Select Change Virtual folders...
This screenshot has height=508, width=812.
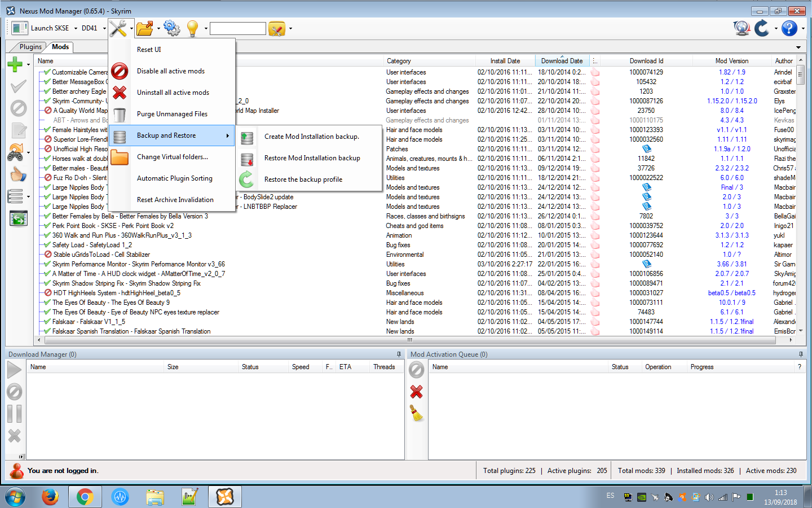172,157
